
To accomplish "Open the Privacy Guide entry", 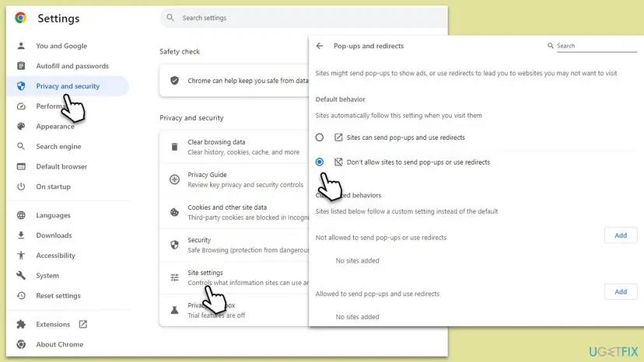I will tap(235, 179).
